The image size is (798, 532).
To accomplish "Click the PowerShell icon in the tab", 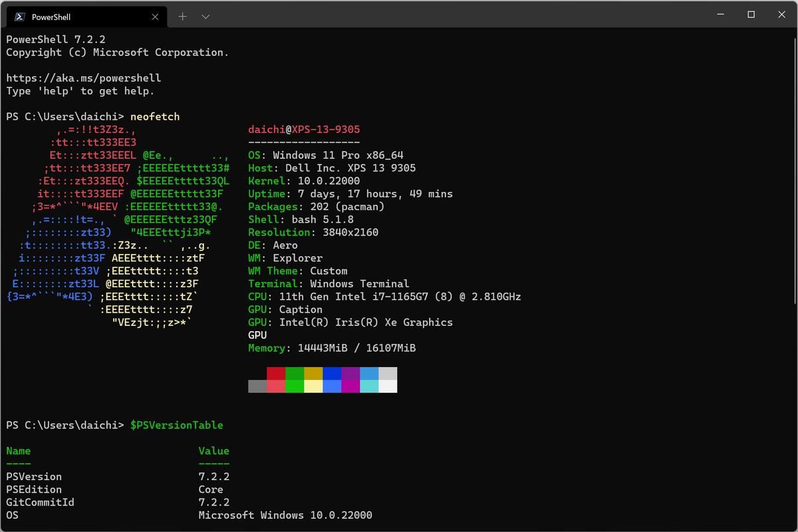I will coord(20,17).
